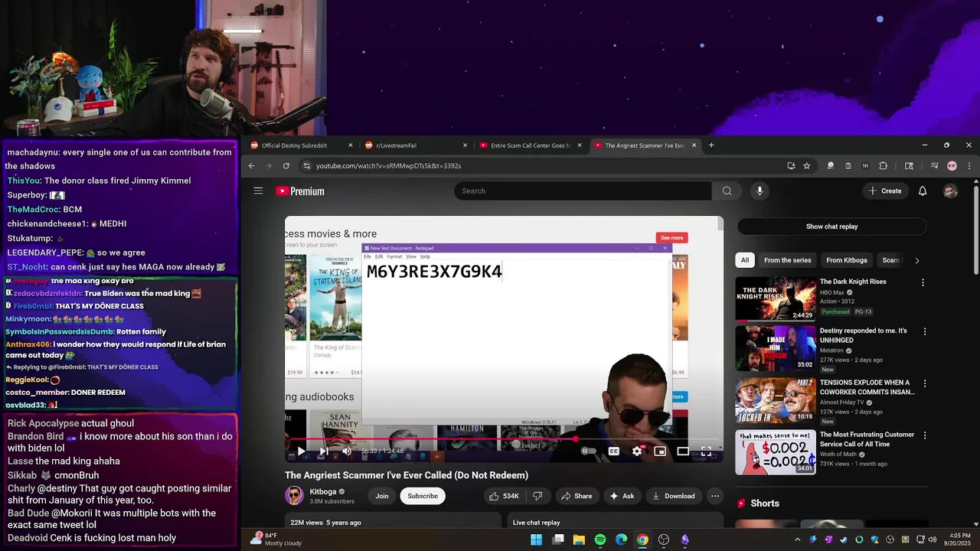The height and width of the screenshot is (551, 980).
Task: Open options for The Dark Knight Rises
Action: click(x=923, y=282)
